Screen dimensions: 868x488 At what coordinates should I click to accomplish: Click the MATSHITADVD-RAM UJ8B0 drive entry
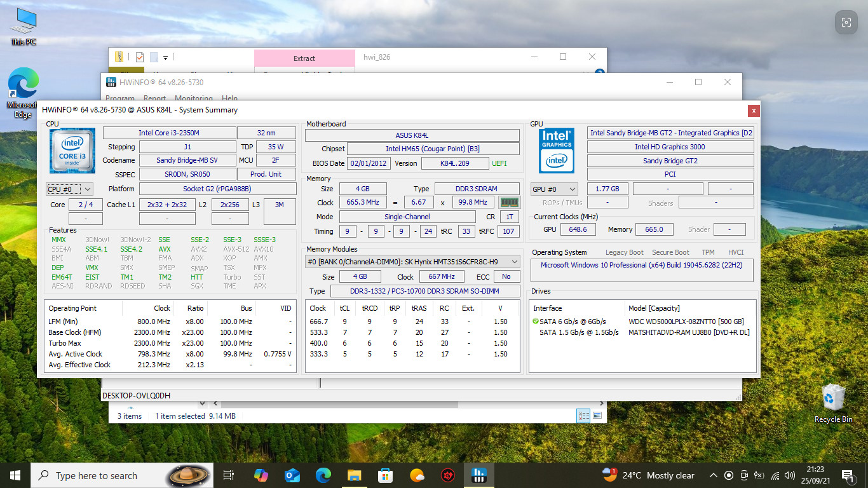[689, 332]
